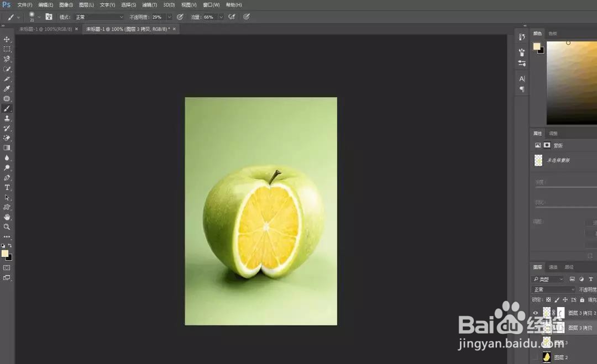The height and width of the screenshot is (364, 597).
Task: Select the Hand tool
Action: coord(7,217)
